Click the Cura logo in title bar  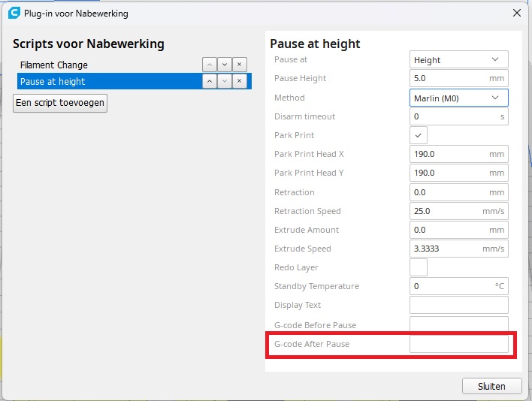(13, 13)
